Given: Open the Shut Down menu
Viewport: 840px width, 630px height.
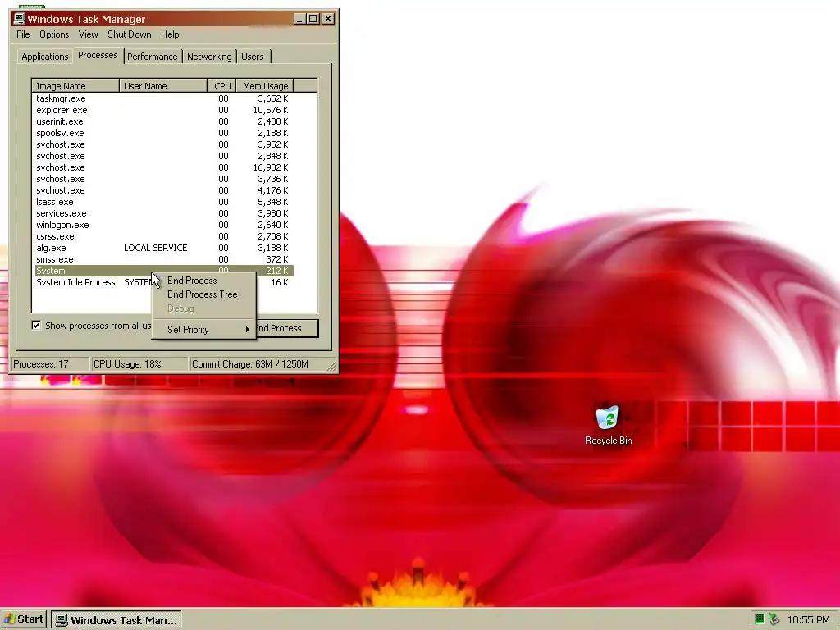Looking at the screenshot, I should (x=129, y=34).
